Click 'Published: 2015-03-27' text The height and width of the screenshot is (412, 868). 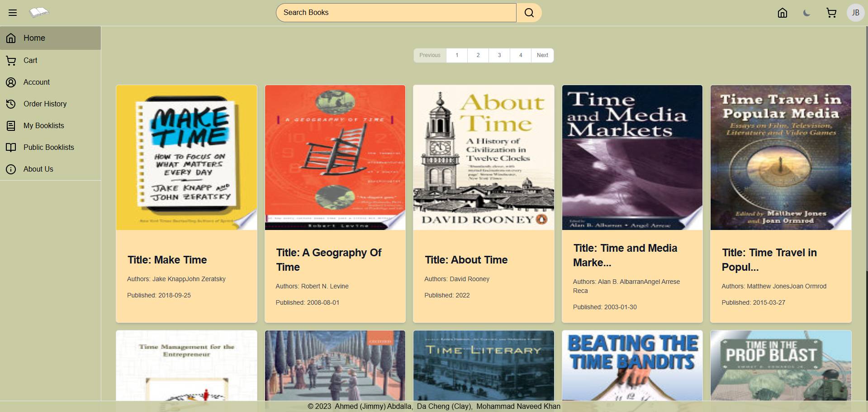(754, 302)
